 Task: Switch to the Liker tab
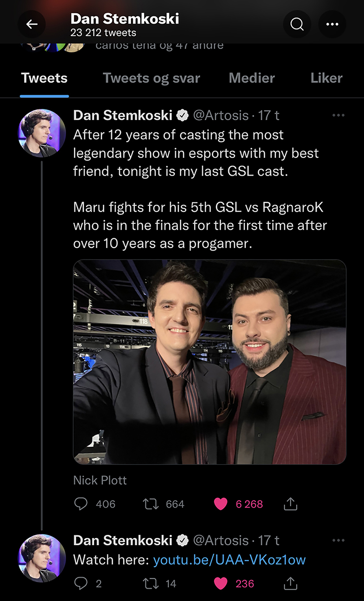coord(326,78)
